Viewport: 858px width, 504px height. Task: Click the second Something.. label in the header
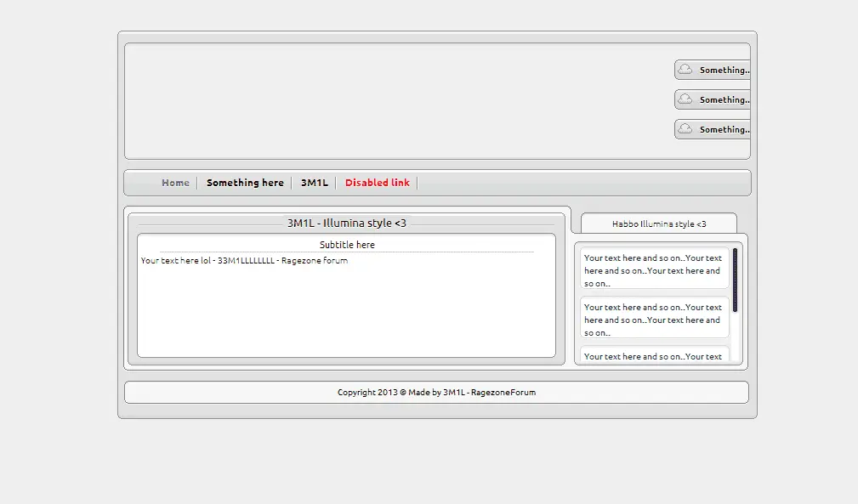point(724,99)
